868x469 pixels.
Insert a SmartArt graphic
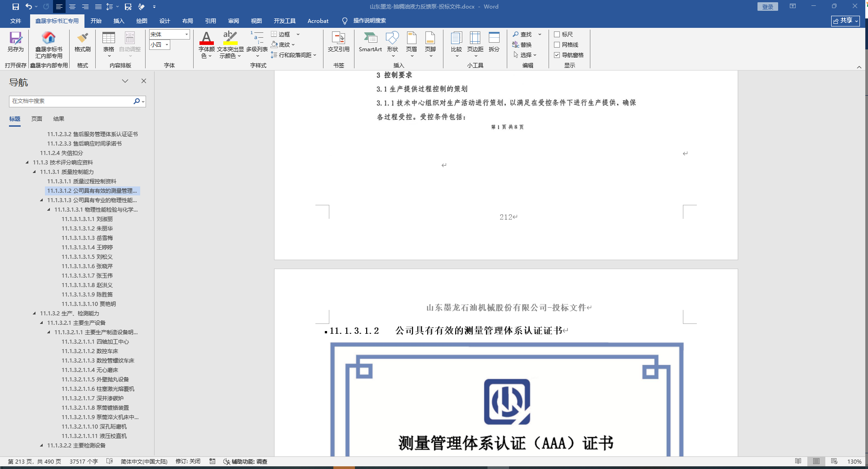tap(370, 42)
